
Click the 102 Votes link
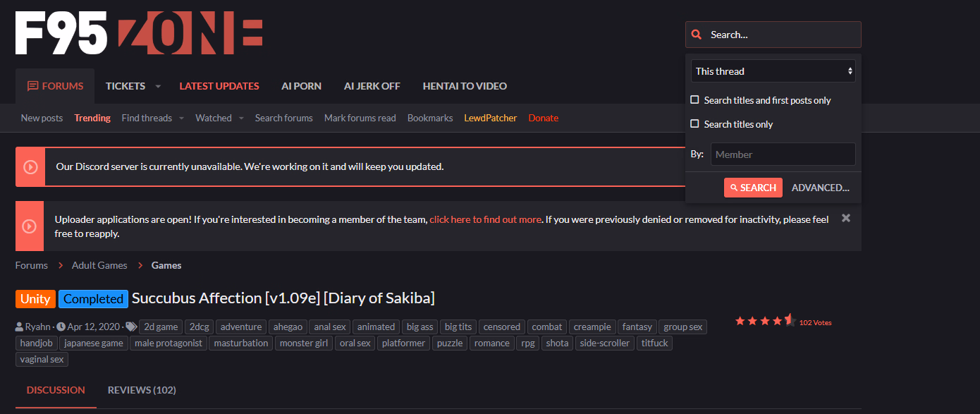click(816, 322)
